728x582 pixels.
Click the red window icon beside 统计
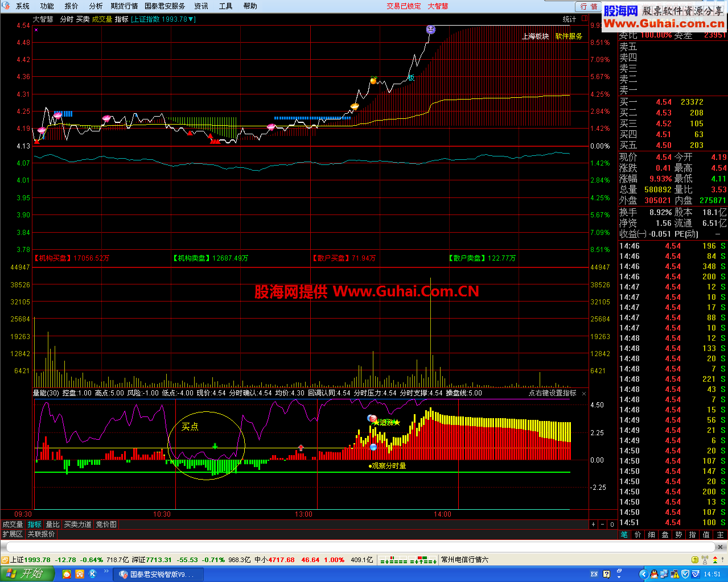[x=585, y=19]
